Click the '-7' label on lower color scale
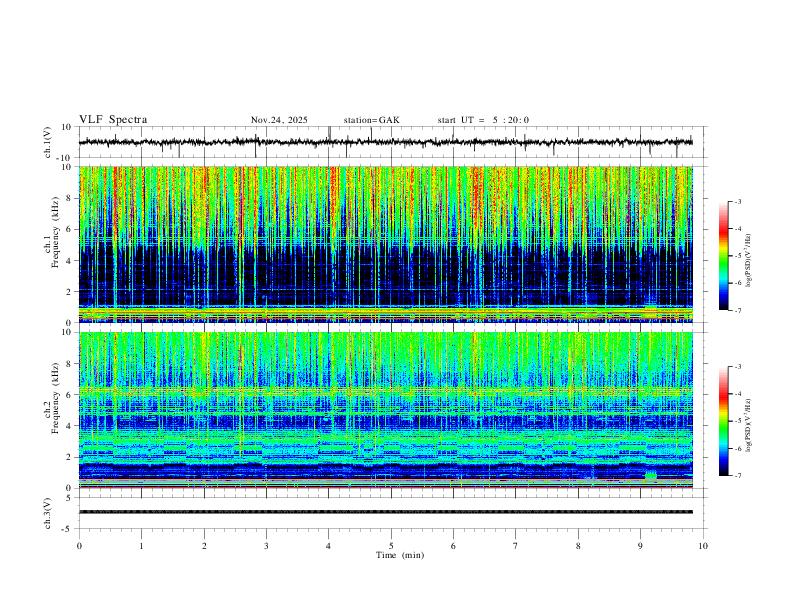The image size is (792, 612). pos(738,476)
